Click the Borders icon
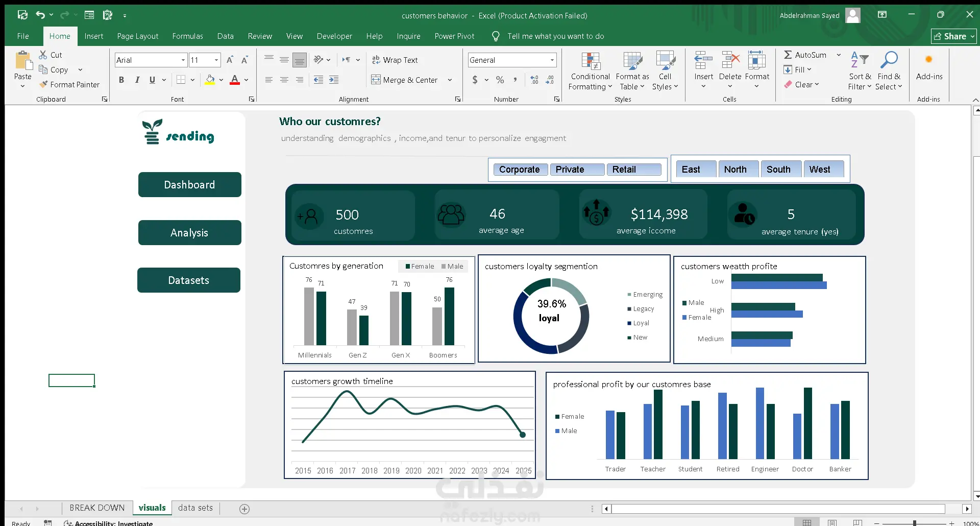Image resolution: width=980 pixels, height=526 pixels. point(181,80)
